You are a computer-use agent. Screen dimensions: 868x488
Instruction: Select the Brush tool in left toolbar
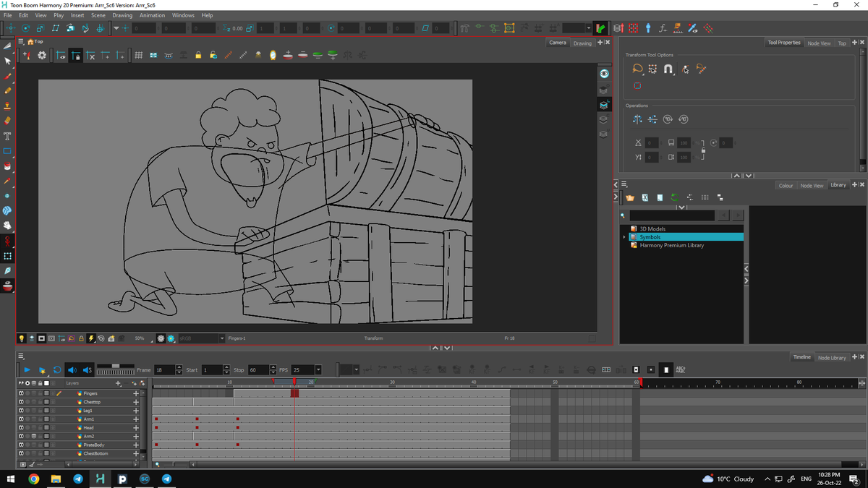(x=8, y=76)
